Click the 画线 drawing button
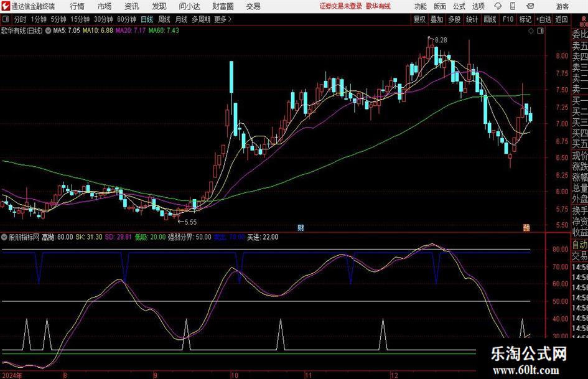The image size is (588, 379). (490, 19)
